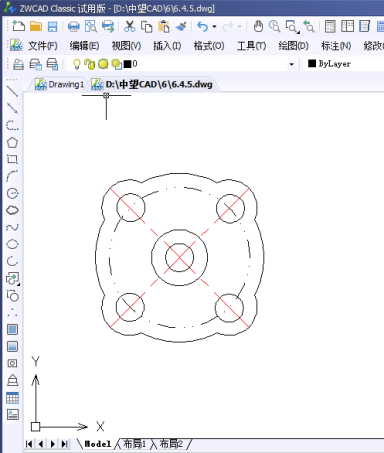Screen dimensions: 384x453
Task: Click the Layer Previous icon
Action: [36, 64]
